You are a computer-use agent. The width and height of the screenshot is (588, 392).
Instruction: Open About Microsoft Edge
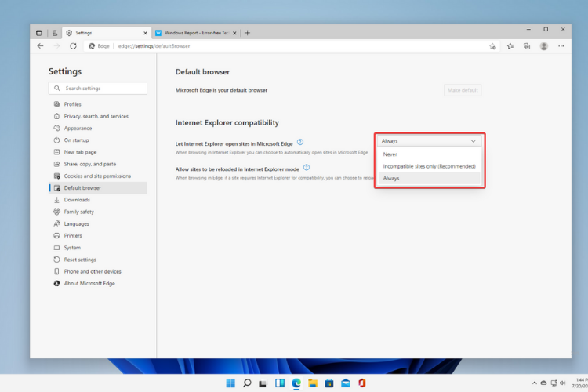click(98, 284)
